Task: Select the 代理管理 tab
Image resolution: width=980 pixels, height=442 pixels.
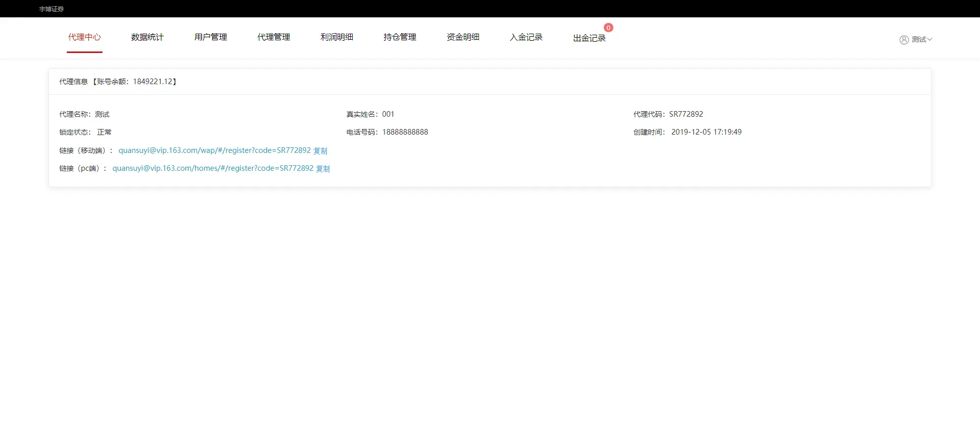Action: [274, 37]
